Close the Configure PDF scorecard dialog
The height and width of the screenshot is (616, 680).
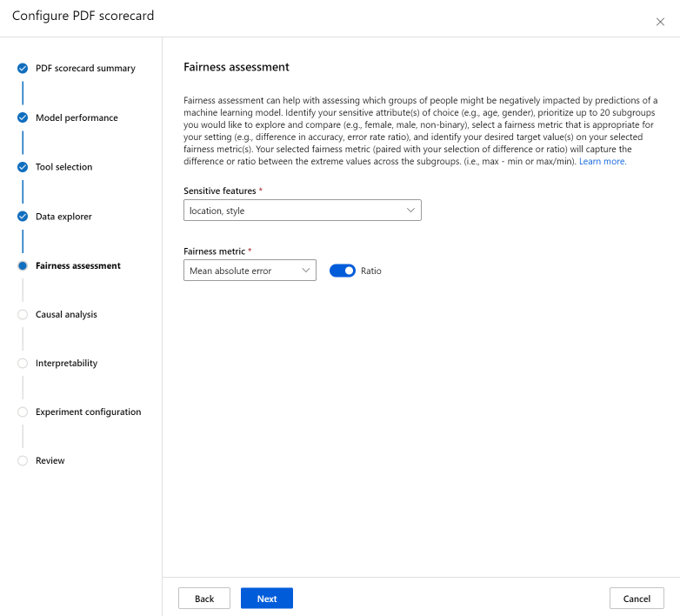coord(660,22)
